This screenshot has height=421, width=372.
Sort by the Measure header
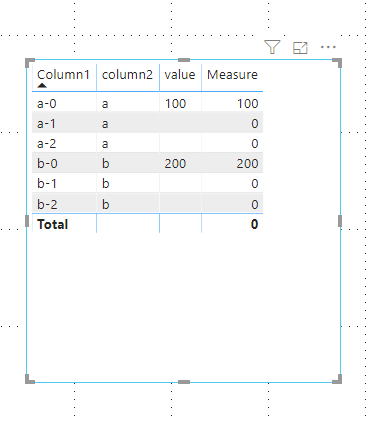(232, 75)
